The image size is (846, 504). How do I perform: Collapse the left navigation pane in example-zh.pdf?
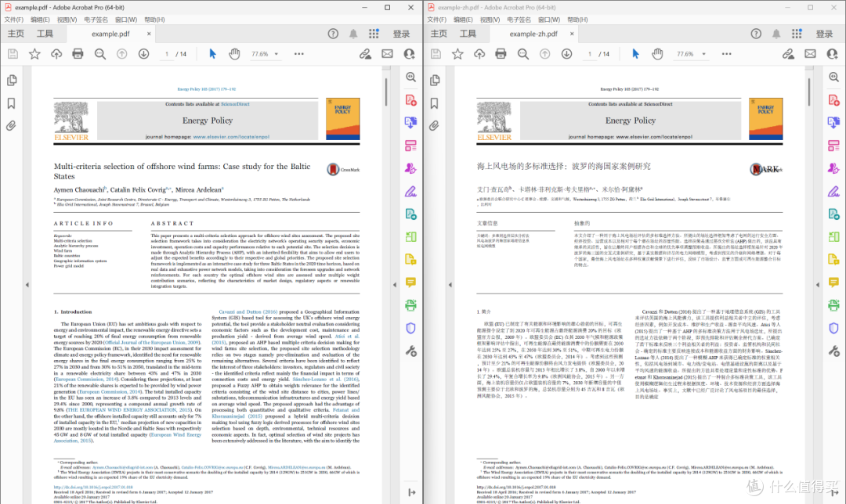pos(450,285)
